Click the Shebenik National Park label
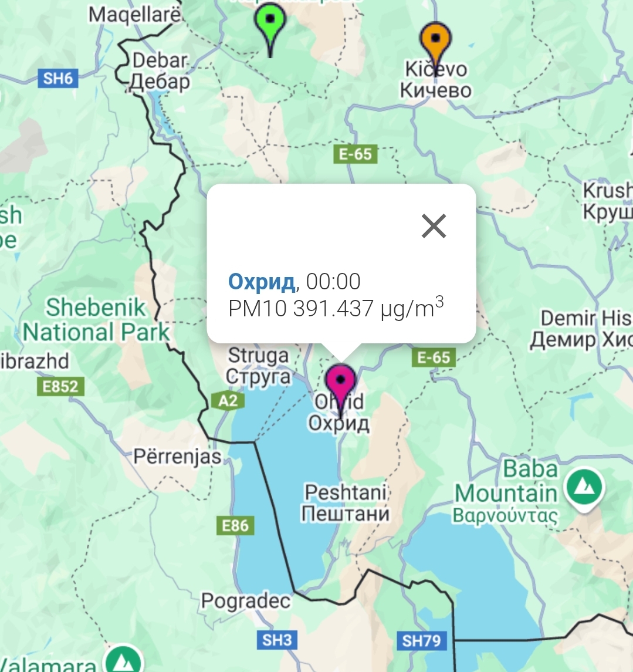Screen dimensions: 633x672 click(x=96, y=320)
